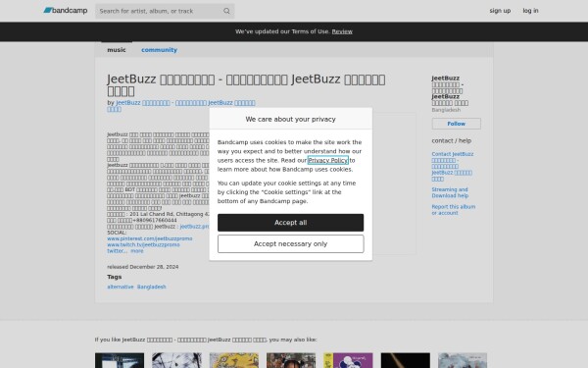Click the sidebar Bangladesh location text

[x=446, y=110]
